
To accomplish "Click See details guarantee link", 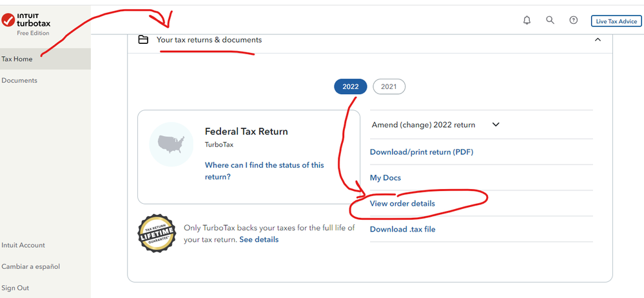I will (259, 239).
